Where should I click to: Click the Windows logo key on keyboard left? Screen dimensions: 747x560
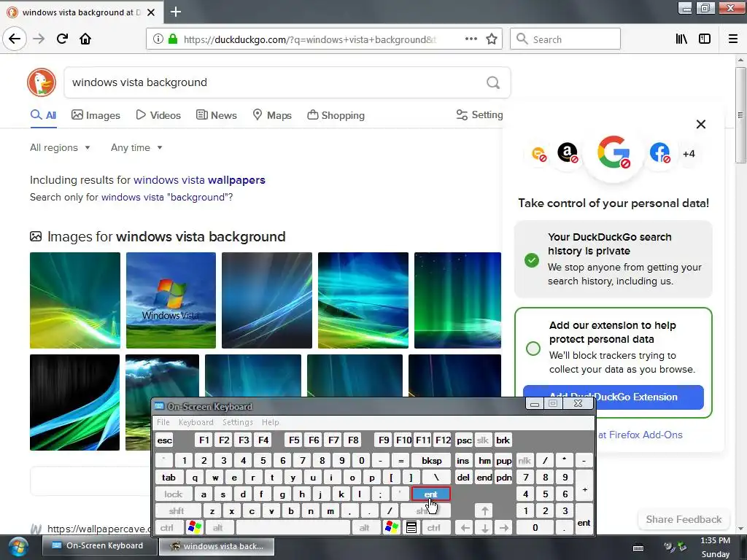(x=194, y=528)
